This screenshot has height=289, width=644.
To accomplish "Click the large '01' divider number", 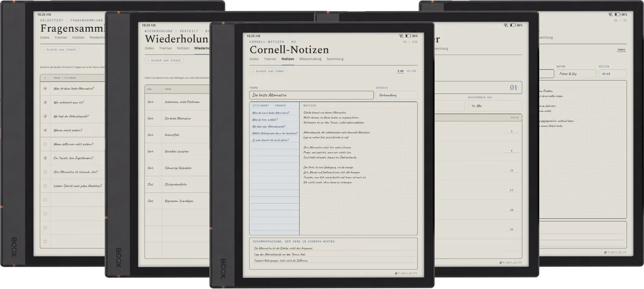I will [513, 88].
